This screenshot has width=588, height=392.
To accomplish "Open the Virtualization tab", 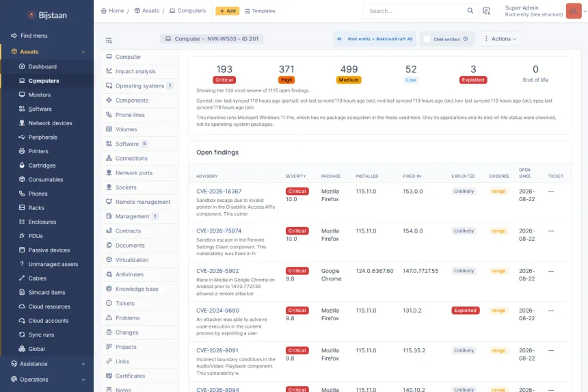I will (139, 259).
